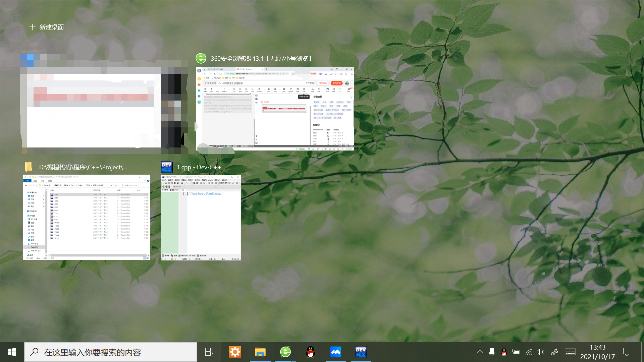Open QQ penguin from the taskbar
The image size is (644, 362).
(x=311, y=352)
